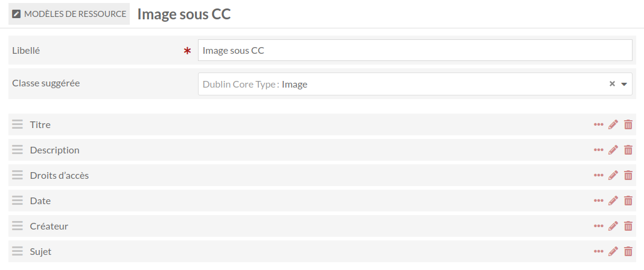Click into the Libellé text field
The height and width of the screenshot is (270, 644).
[415, 51]
